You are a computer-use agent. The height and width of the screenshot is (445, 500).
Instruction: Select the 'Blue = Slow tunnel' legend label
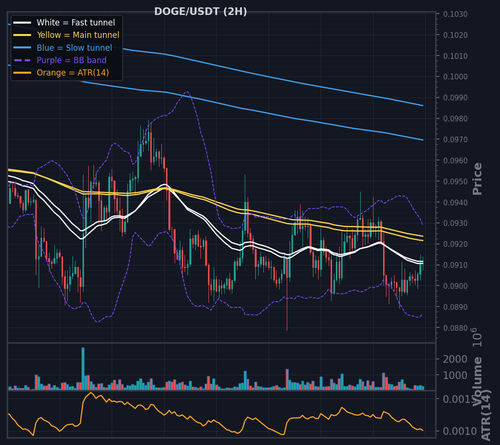click(x=74, y=48)
